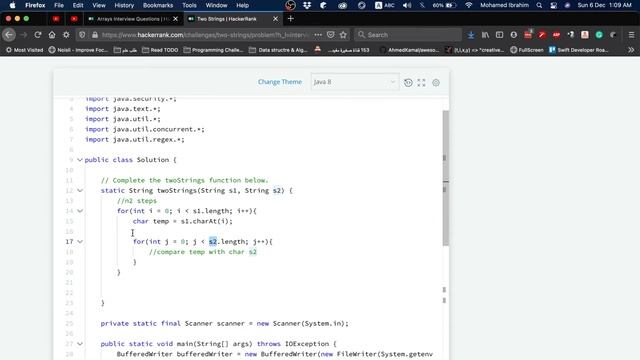
Task: Open the Library toolbar icon
Action: tap(485, 35)
